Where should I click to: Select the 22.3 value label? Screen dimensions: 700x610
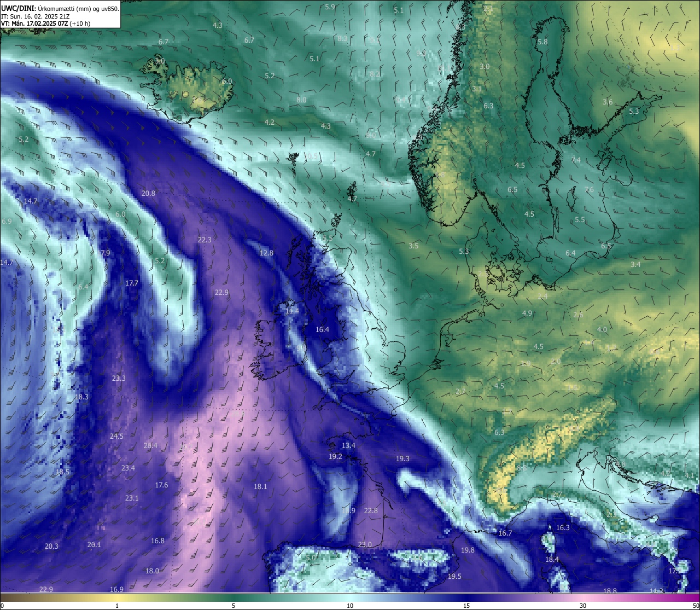[x=205, y=240]
